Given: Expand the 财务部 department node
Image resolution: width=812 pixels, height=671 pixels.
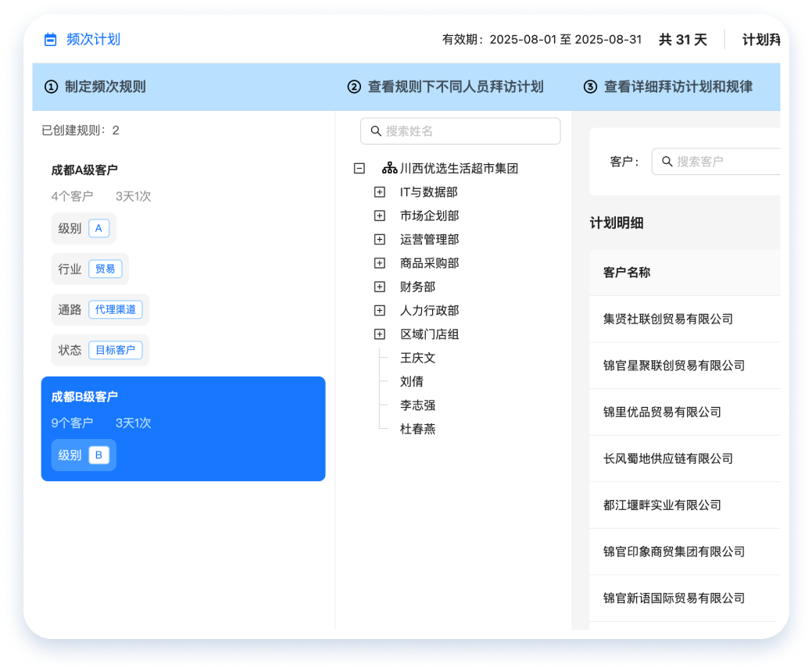Looking at the screenshot, I should (x=380, y=287).
